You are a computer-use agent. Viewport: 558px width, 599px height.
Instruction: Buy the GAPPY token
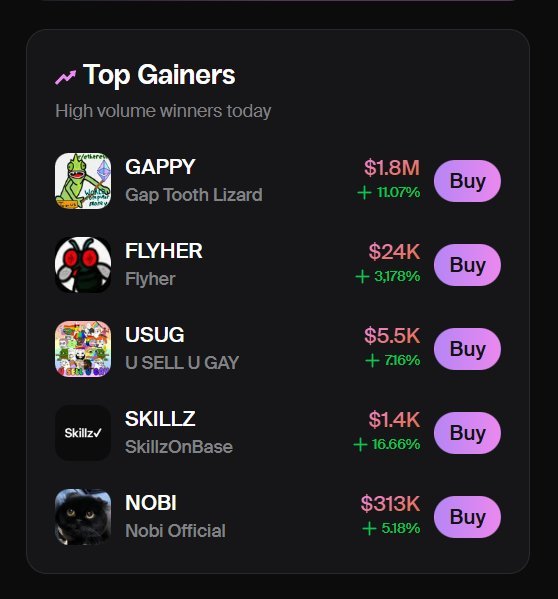(x=467, y=181)
